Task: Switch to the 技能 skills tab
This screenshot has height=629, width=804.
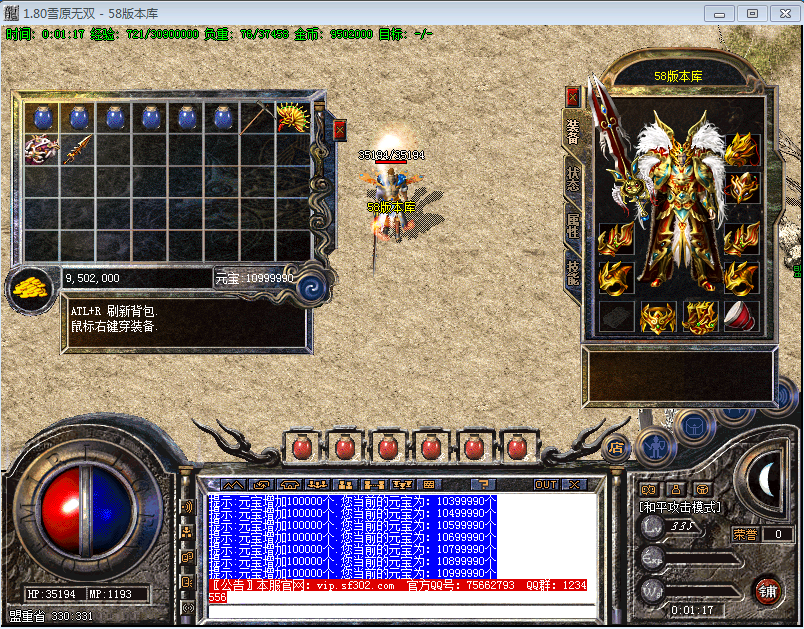Action: (573, 273)
